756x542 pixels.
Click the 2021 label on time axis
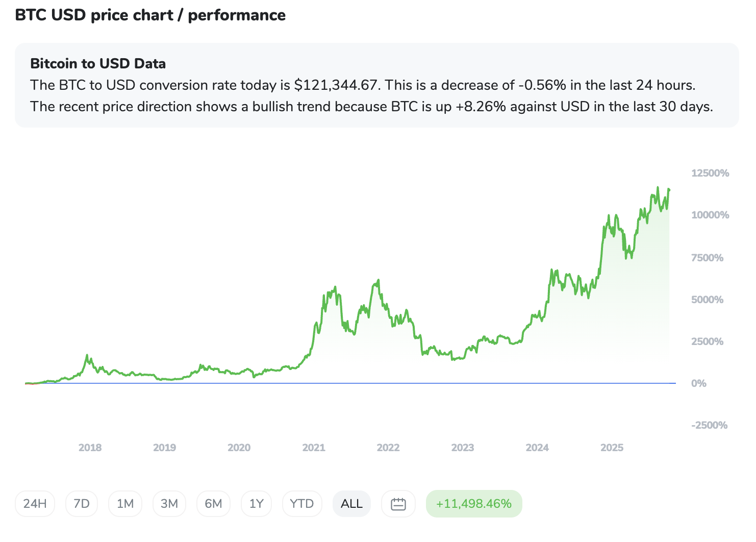pos(314,448)
